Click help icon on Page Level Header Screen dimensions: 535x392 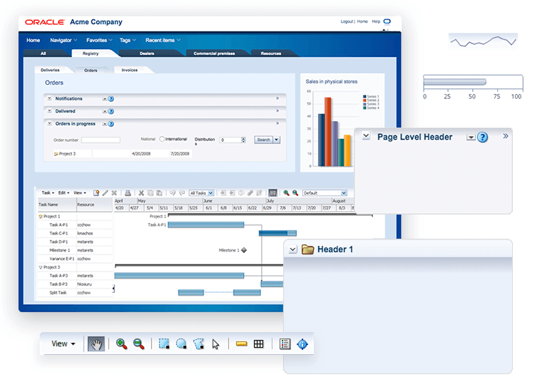tap(482, 138)
